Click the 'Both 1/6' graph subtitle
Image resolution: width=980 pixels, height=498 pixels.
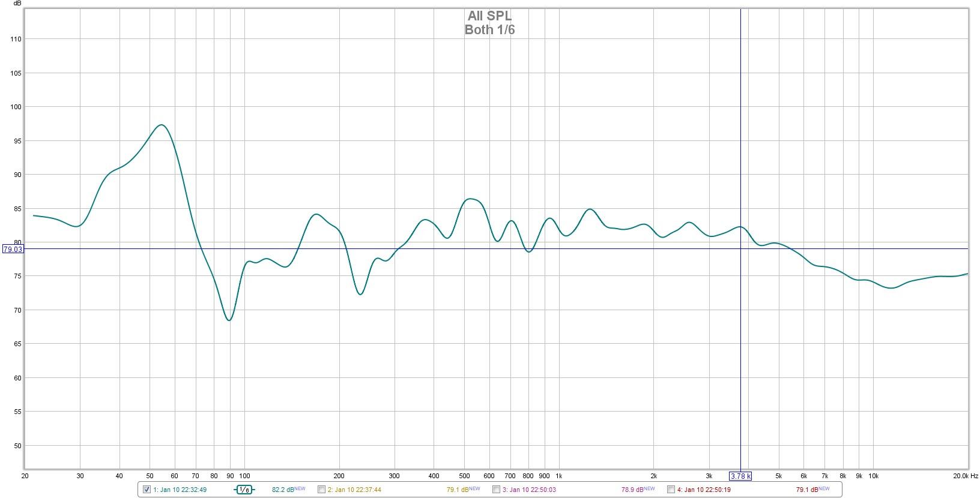pyautogui.click(x=489, y=30)
